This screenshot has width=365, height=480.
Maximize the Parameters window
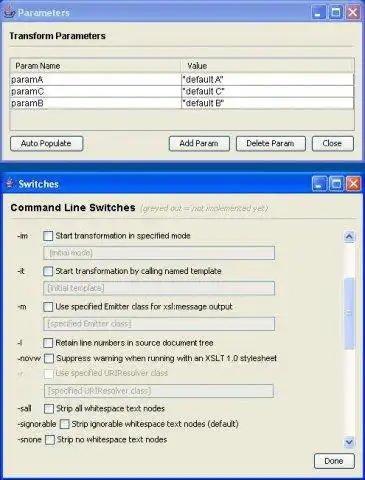[x=336, y=13]
